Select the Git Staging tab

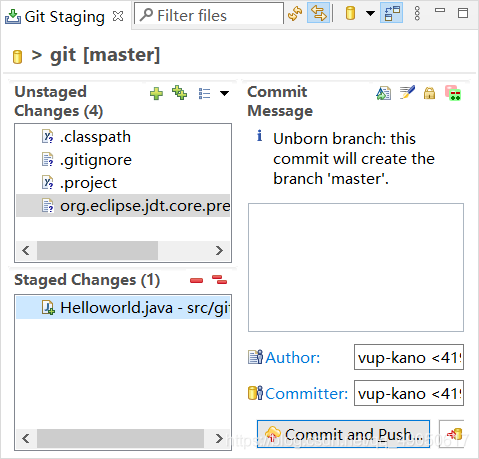[65, 17]
